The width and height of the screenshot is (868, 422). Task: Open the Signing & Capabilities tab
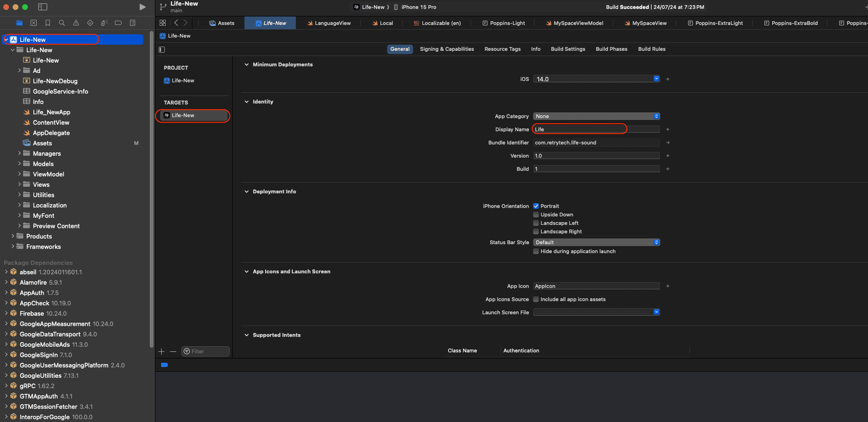pyautogui.click(x=446, y=49)
